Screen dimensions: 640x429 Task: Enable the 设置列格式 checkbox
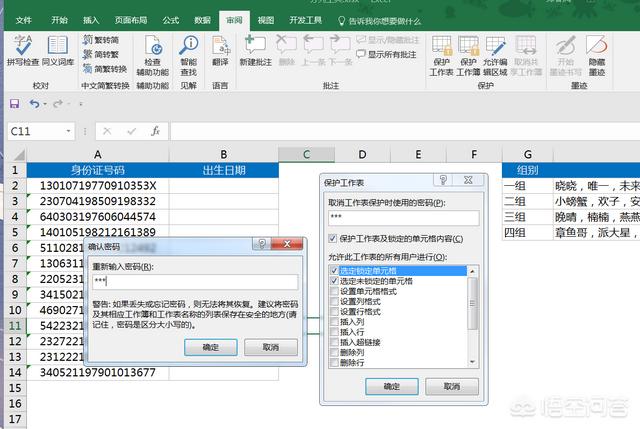pos(333,300)
